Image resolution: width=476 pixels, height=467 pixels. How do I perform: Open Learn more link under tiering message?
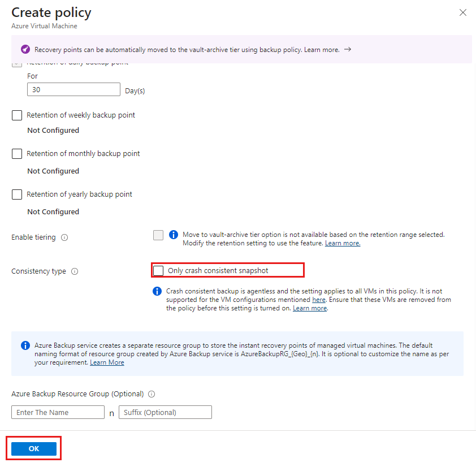[343, 243]
